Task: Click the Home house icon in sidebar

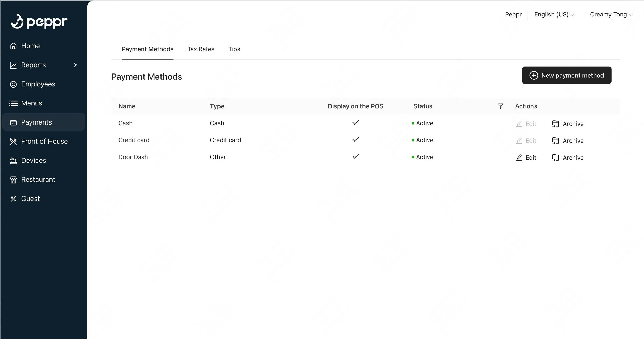Action: [13, 46]
